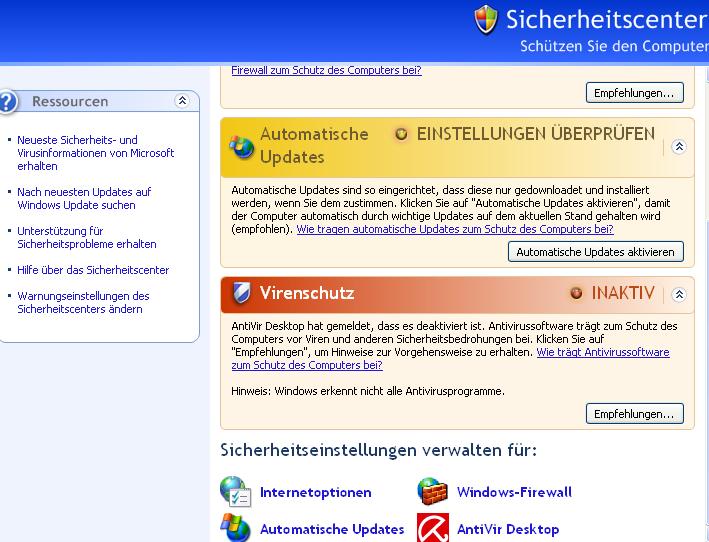Click the Windows-Firewall brick wall icon

click(x=433, y=491)
